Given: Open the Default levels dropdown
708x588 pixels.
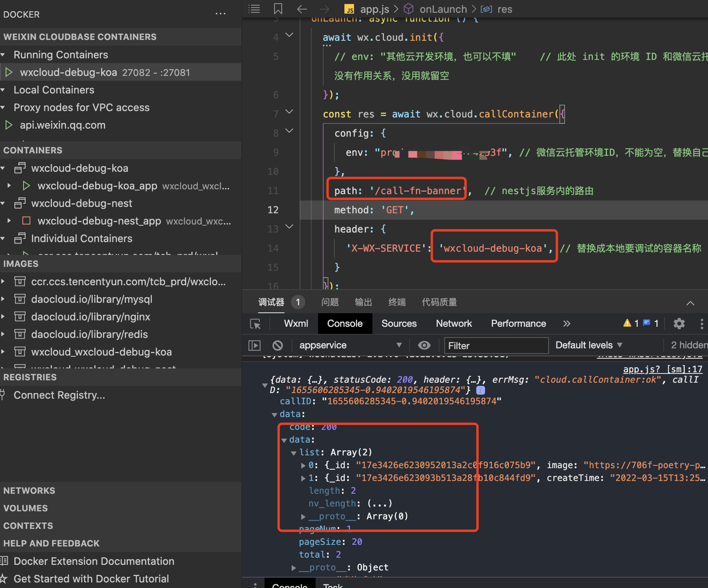Looking at the screenshot, I should point(588,345).
